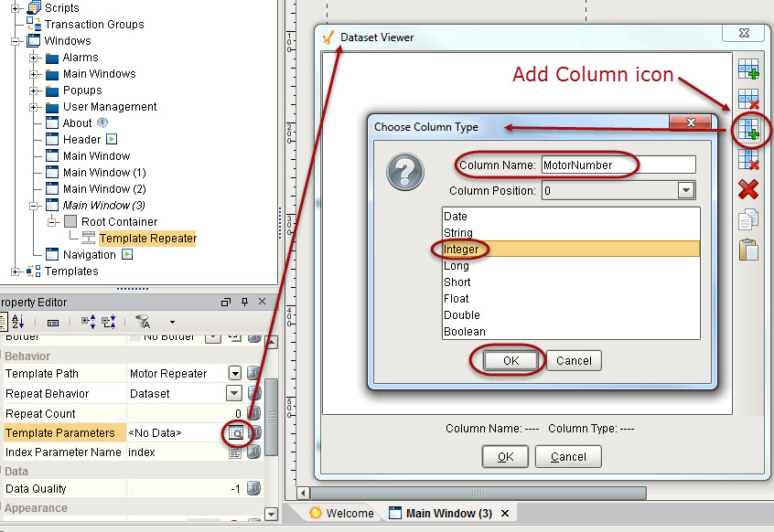Click the Paste clipboard icon in Dataset Viewer
774x532 pixels.
(748, 250)
